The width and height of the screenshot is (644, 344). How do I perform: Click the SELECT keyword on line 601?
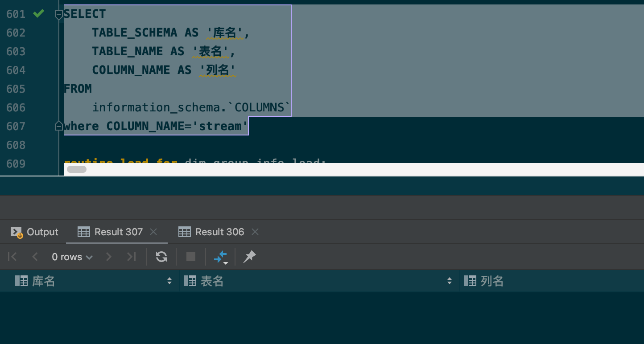[85, 14]
